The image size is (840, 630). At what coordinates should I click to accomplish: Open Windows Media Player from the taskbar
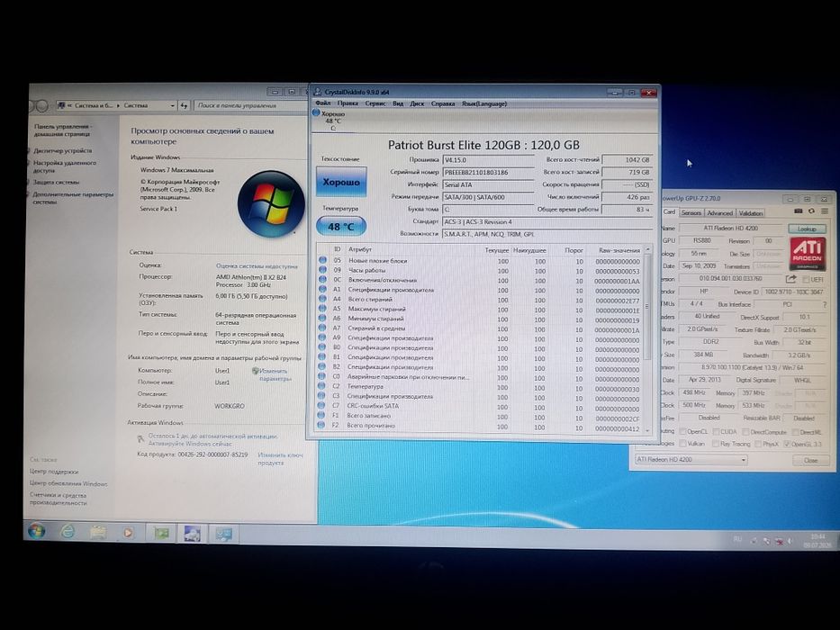click(129, 533)
